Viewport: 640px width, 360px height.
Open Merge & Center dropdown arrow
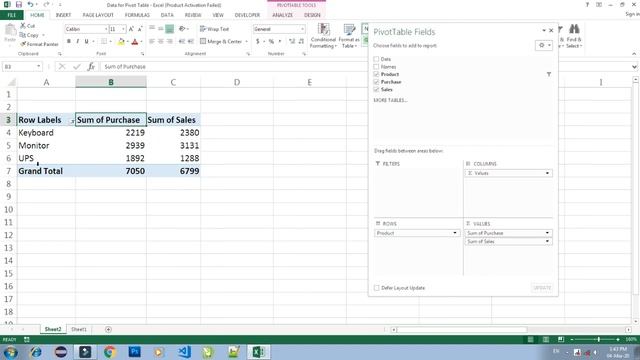tap(247, 41)
